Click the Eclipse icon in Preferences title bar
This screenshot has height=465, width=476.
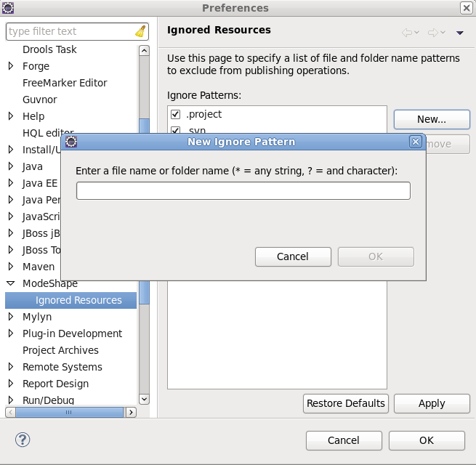click(x=9, y=8)
